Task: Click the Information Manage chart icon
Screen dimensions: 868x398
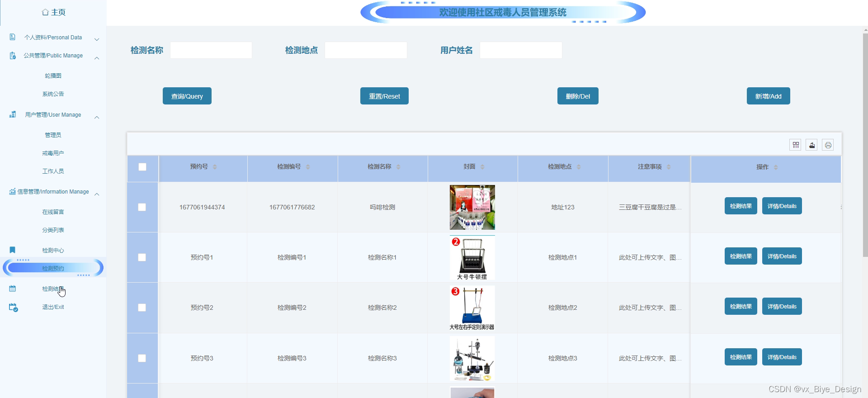Action: click(13, 191)
